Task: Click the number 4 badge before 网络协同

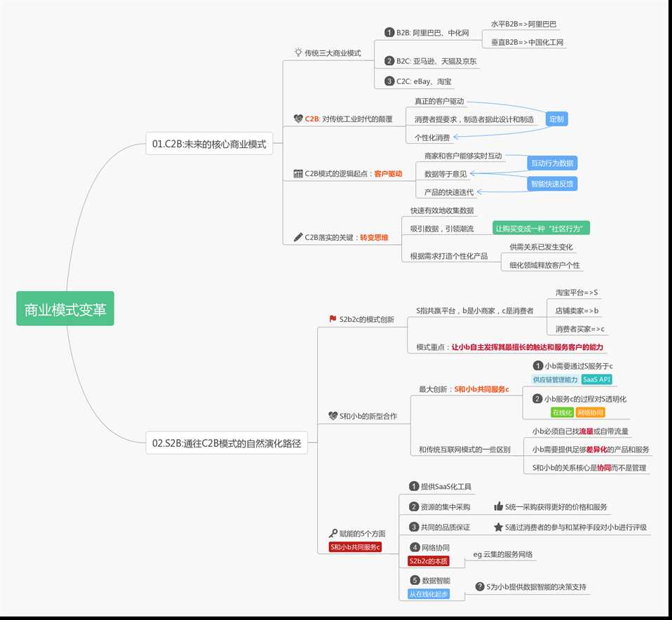Action: point(415,547)
